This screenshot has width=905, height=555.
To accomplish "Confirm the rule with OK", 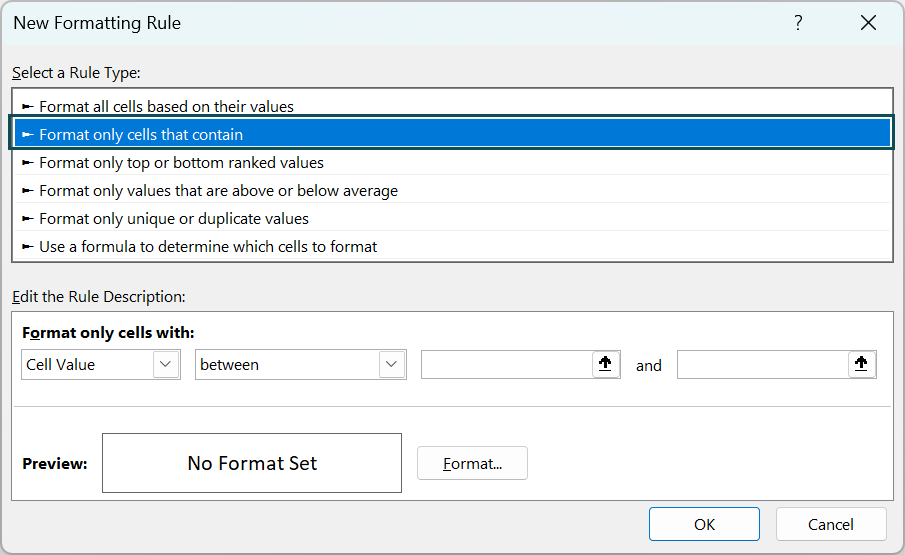I will tap(704, 524).
